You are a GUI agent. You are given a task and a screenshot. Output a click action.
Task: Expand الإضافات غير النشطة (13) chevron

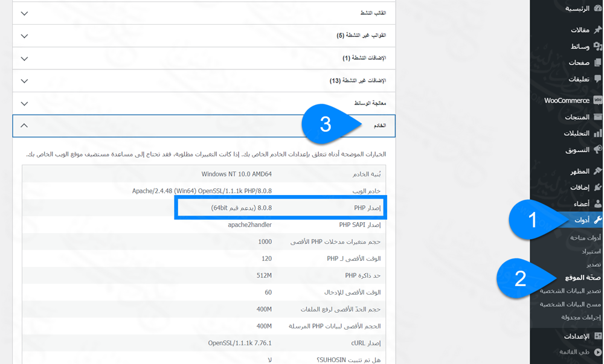[24, 81]
